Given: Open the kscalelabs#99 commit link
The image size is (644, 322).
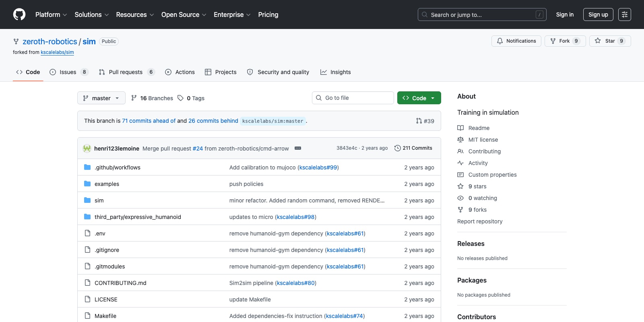Looking at the screenshot, I should (x=318, y=167).
